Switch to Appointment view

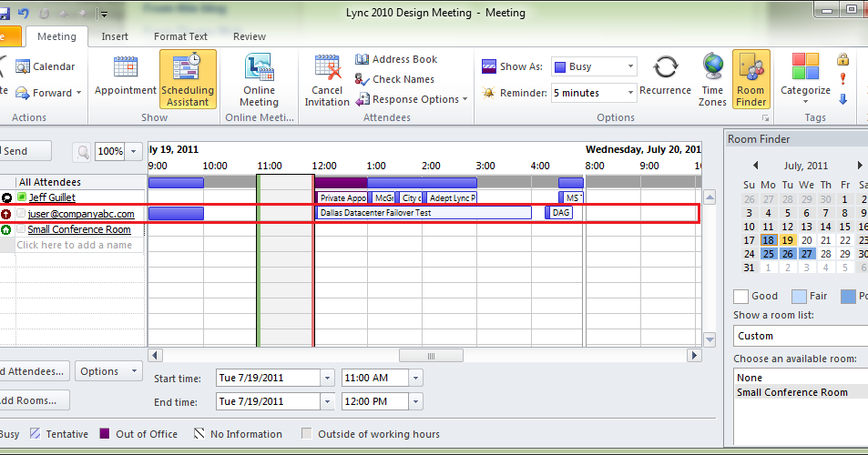[126, 76]
